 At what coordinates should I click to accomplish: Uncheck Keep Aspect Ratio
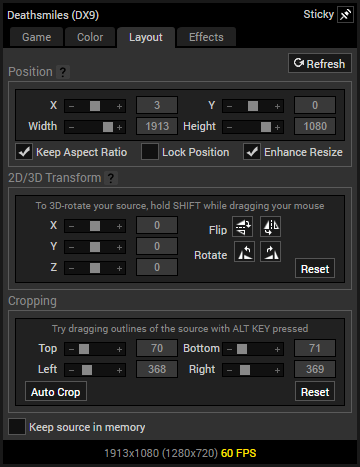point(24,152)
